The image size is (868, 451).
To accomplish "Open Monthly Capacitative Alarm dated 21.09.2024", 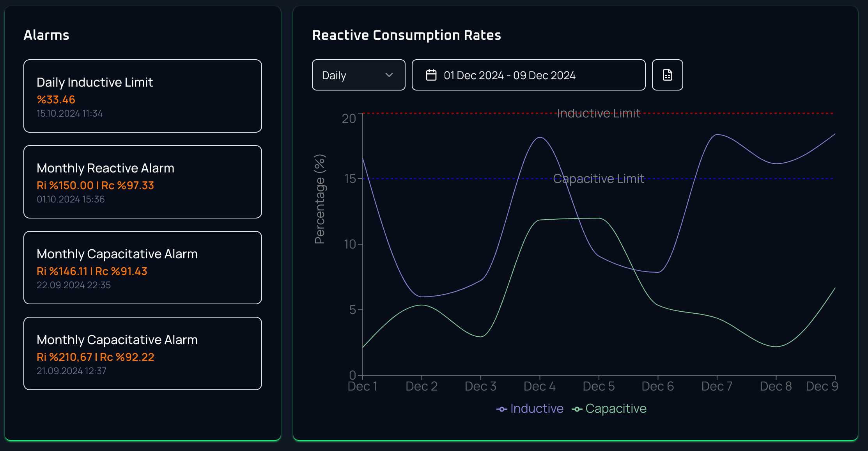I will pos(143,353).
